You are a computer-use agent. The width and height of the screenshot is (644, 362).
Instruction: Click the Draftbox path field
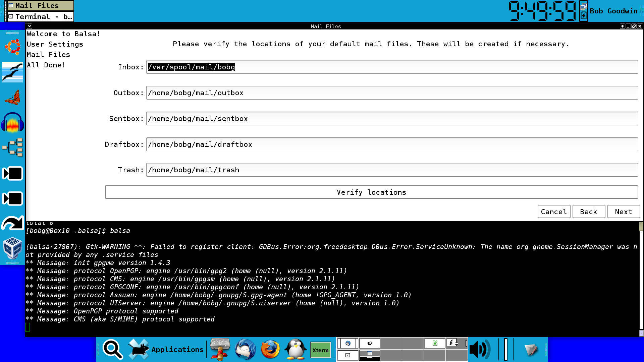392,144
